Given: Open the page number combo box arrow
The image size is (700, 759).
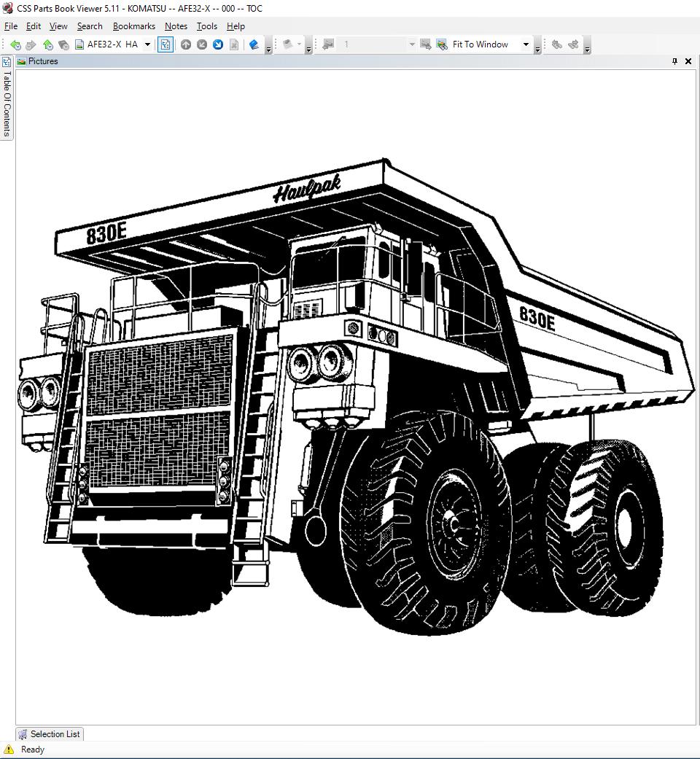Looking at the screenshot, I should [x=412, y=44].
